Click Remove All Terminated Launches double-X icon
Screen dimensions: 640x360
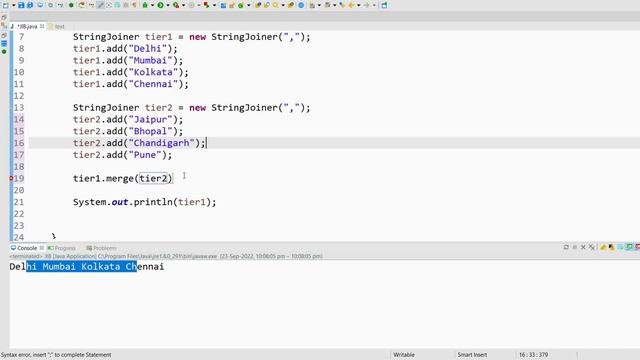point(592,247)
